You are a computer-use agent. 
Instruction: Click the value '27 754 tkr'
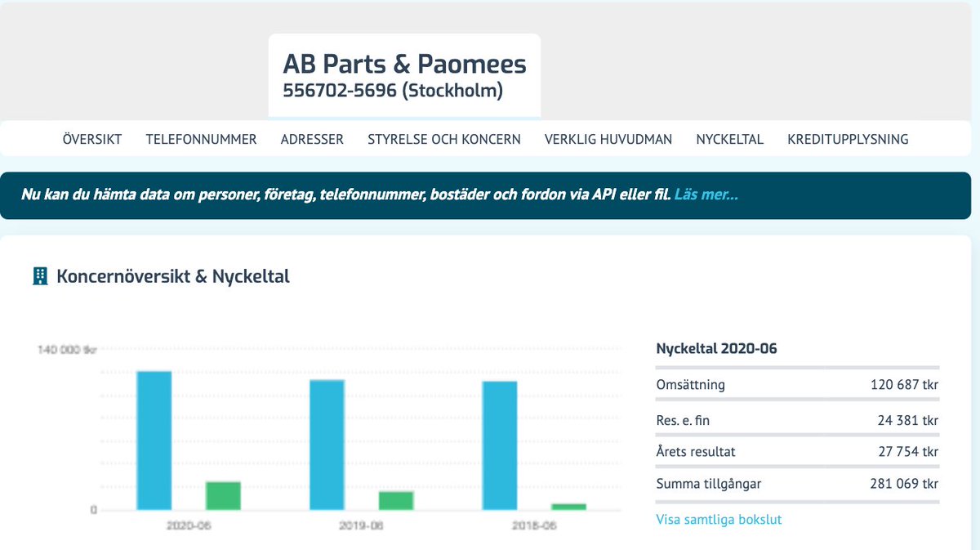tap(908, 452)
